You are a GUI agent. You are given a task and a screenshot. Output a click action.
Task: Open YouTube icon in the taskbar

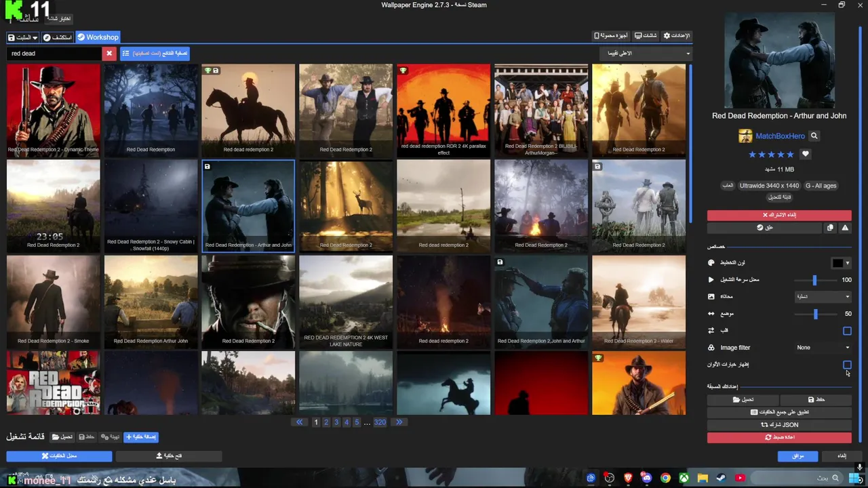coord(740,478)
